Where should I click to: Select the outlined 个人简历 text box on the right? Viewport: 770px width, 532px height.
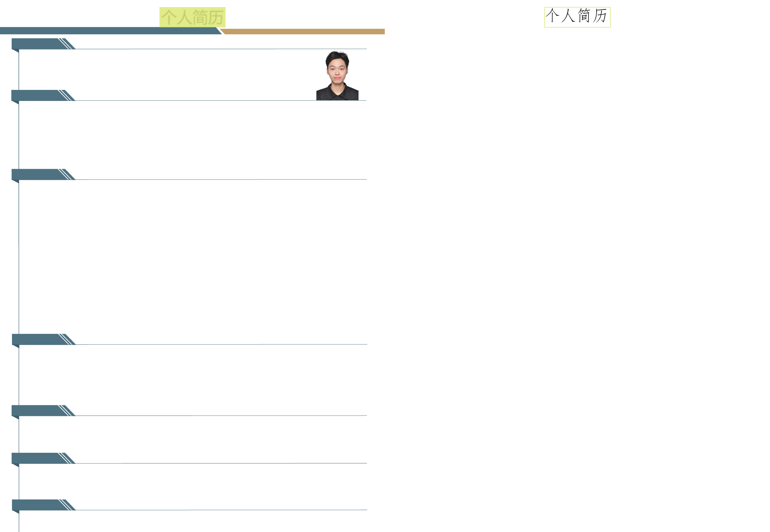pyautogui.click(x=577, y=17)
